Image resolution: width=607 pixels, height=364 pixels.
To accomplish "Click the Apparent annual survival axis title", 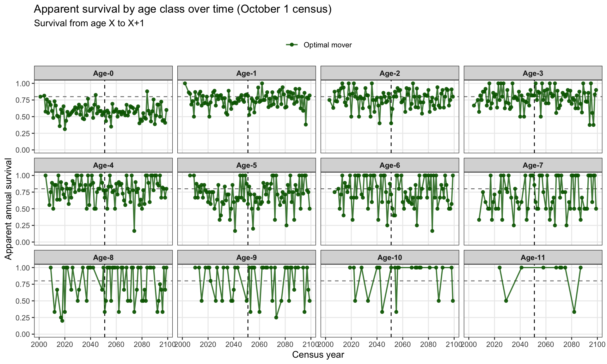I will (9, 209).
